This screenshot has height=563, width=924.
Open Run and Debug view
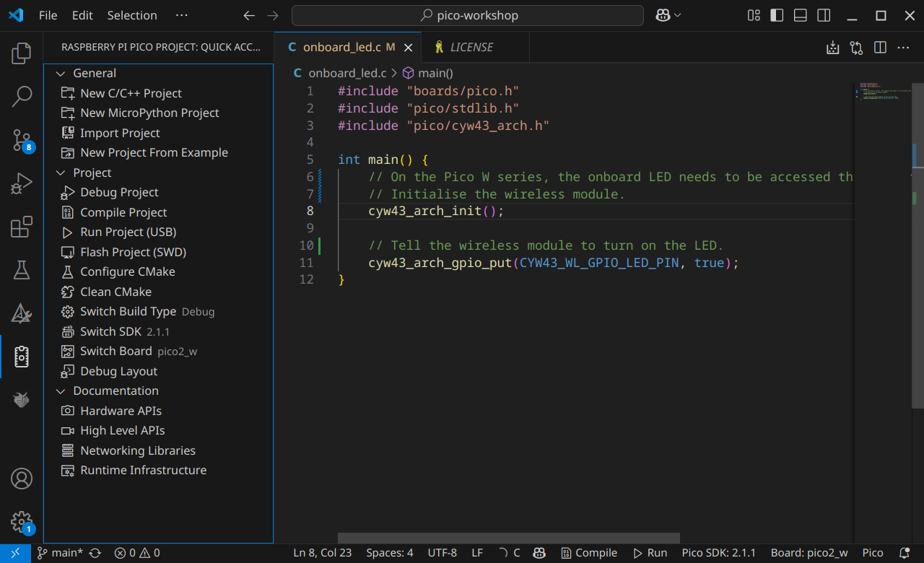[x=22, y=183]
